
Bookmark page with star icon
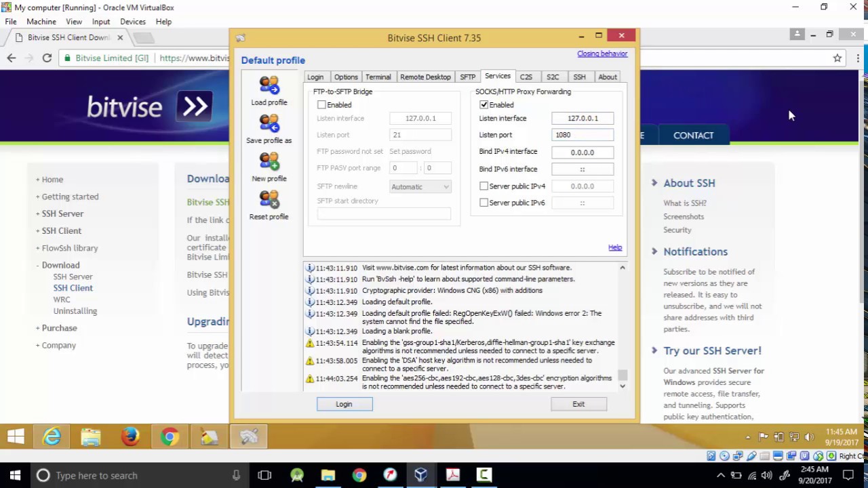pyautogui.click(x=837, y=58)
